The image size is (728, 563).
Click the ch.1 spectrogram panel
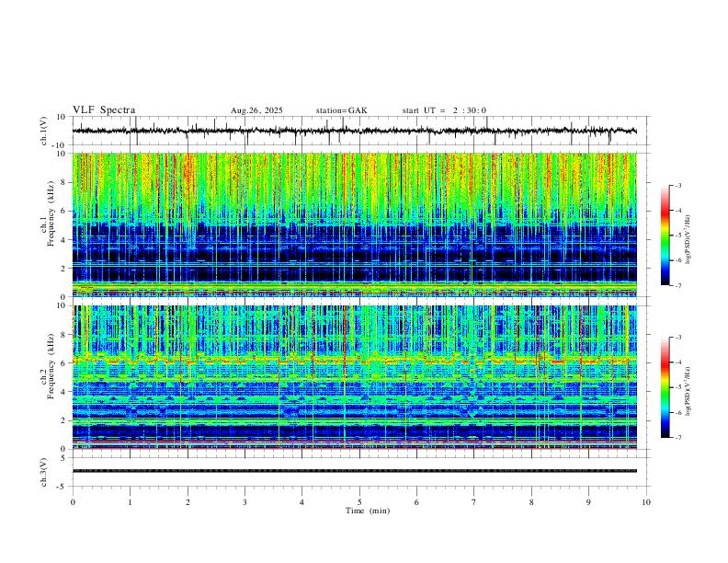pos(355,224)
